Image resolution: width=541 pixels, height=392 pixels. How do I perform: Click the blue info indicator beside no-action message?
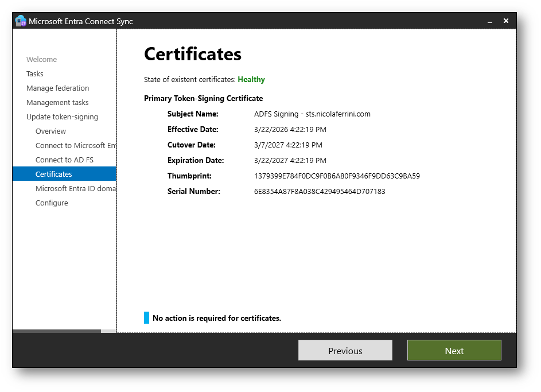[146, 318]
